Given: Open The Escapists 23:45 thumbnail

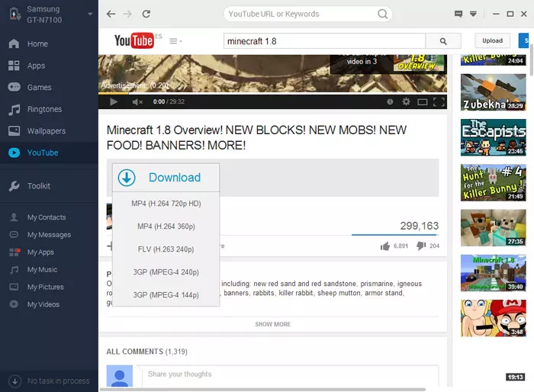Looking at the screenshot, I should coord(493,137).
